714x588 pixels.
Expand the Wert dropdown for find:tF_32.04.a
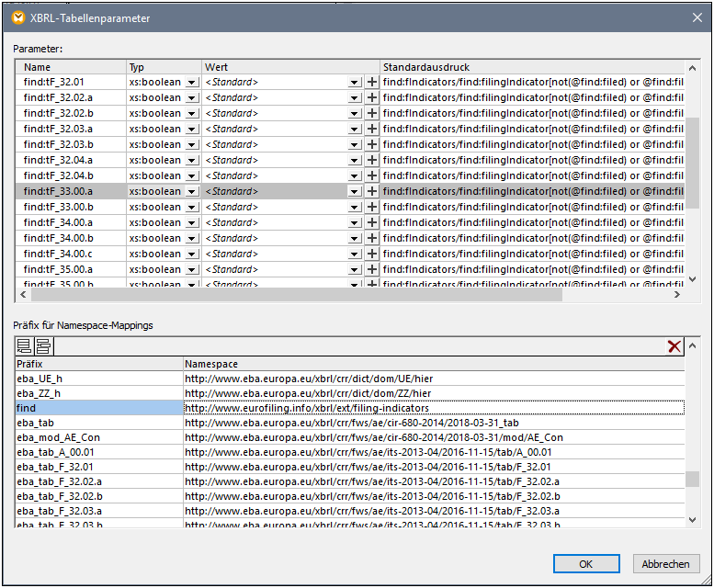pyautogui.click(x=355, y=161)
